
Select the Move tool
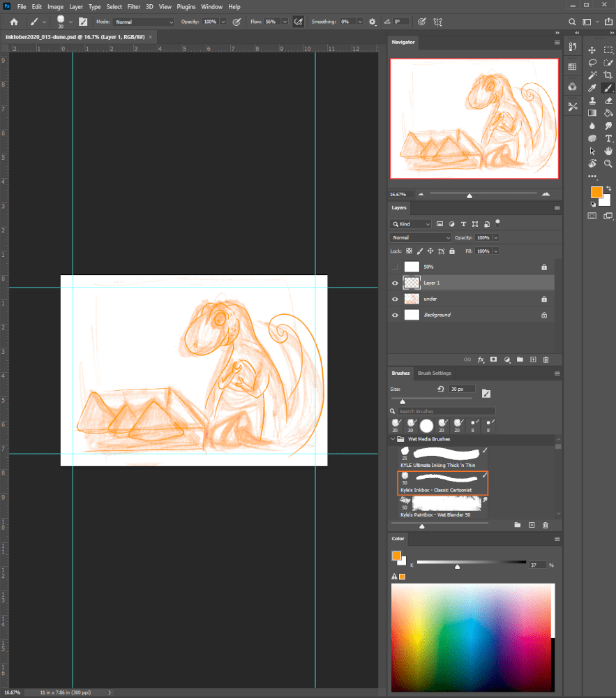click(x=592, y=50)
